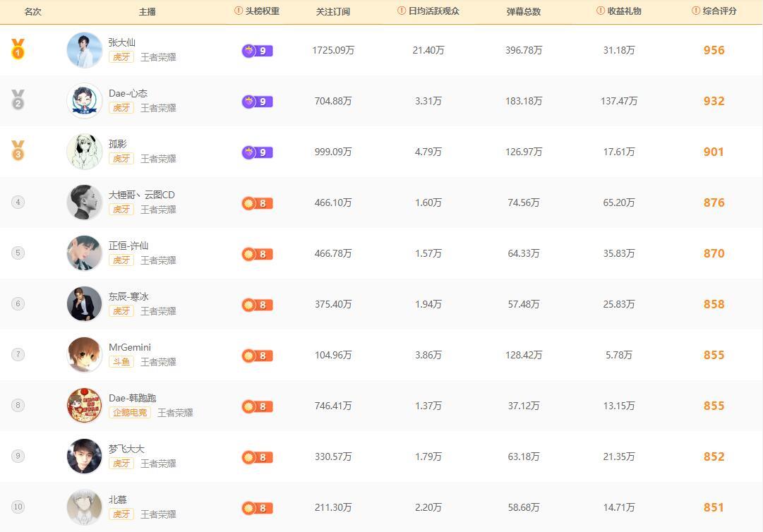
Task: Click the silver rank 2 medal icon
Action: tap(18, 100)
